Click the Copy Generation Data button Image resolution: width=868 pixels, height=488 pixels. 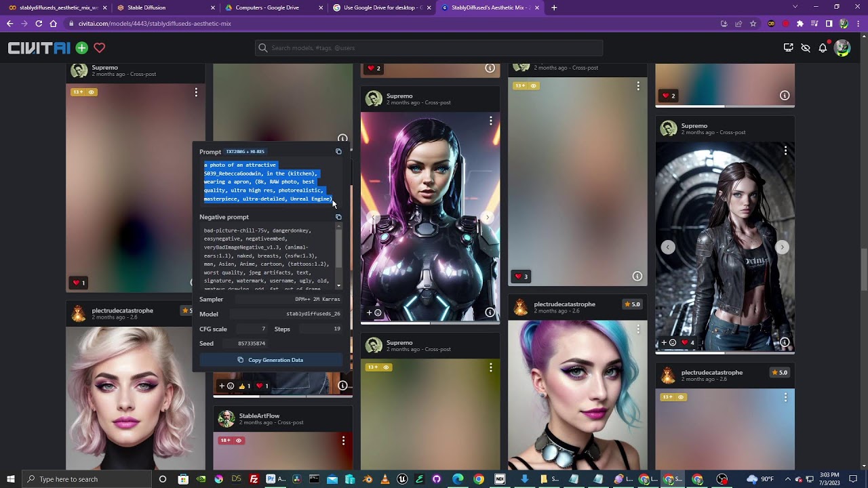tap(271, 360)
